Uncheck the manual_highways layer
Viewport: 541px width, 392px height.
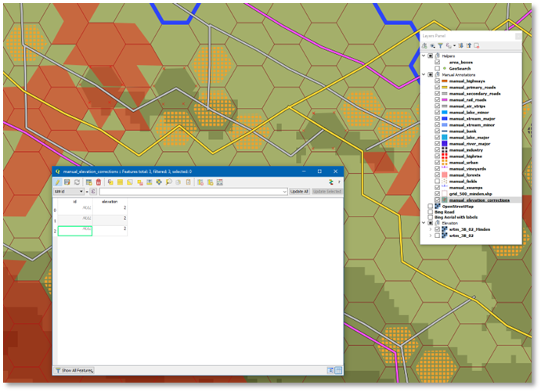438,80
